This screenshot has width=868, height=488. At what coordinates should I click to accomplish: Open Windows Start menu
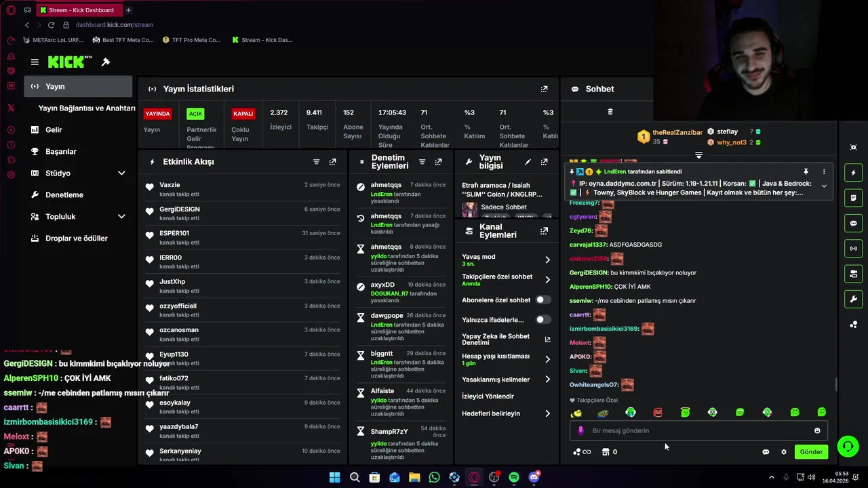pos(334,477)
